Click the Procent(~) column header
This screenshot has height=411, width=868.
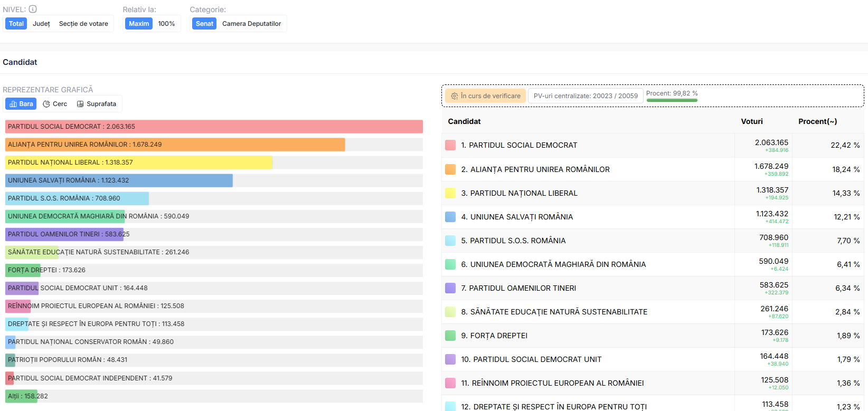click(817, 121)
